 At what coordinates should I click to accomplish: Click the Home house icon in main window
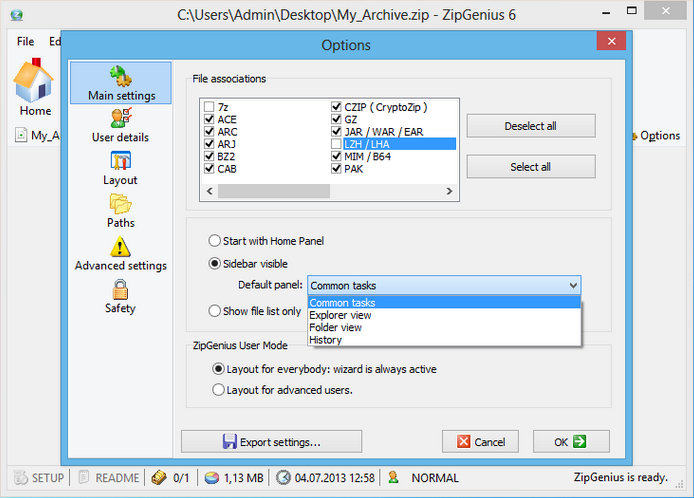(x=33, y=80)
